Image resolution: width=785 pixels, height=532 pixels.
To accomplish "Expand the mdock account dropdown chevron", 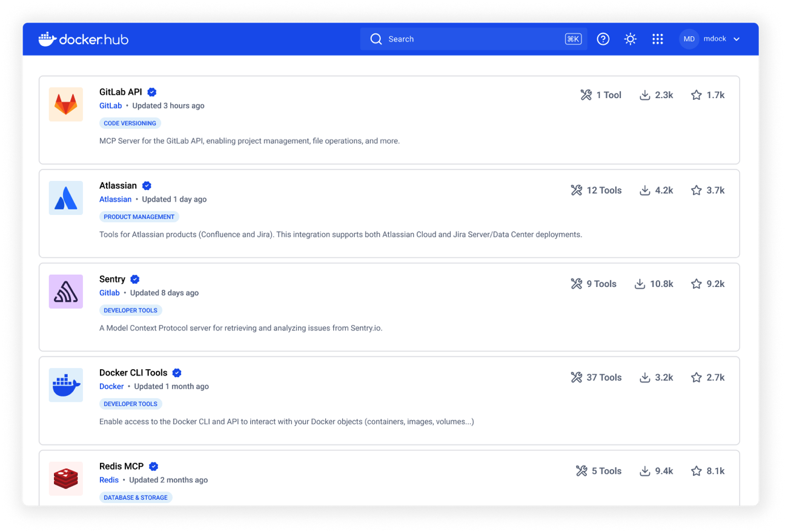I will pos(737,39).
